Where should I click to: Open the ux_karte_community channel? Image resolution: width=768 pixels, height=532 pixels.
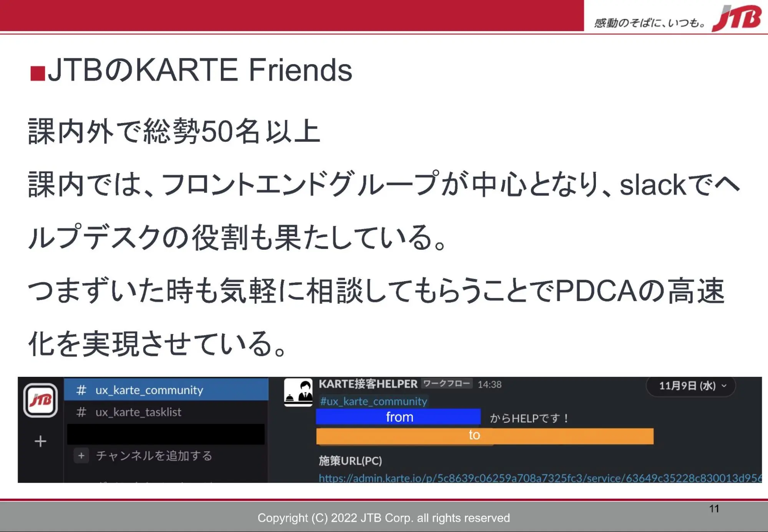[x=166, y=389]
